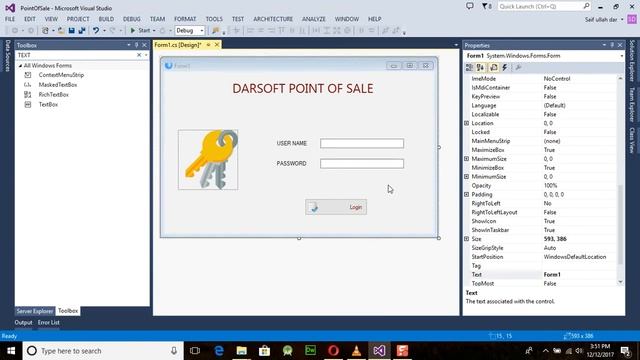Image resolution: width=640 pixels, height=360 pixels.
Task: Click the keys picture on the form
Action: point(208,160)
